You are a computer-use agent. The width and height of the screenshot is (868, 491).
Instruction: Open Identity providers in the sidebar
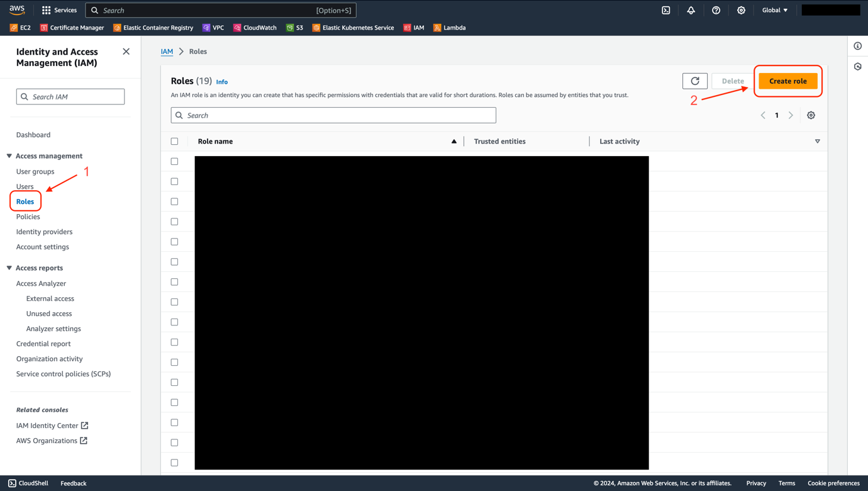click(x=45, y=232)
